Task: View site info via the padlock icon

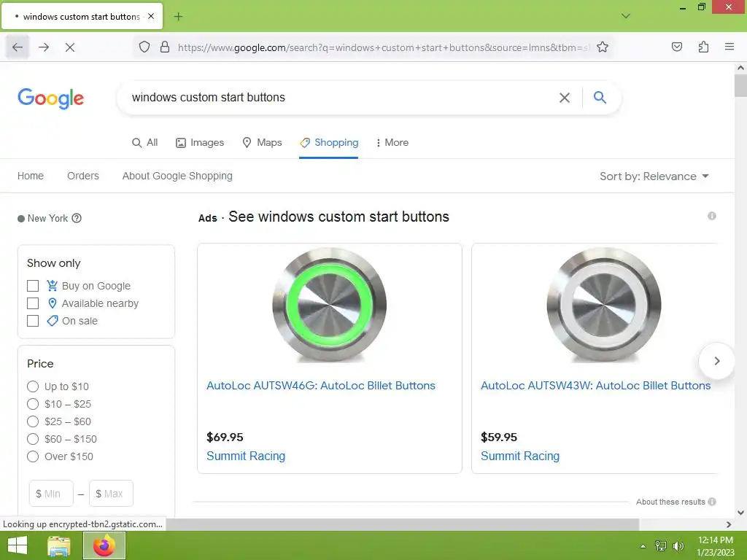Action: (x=165, y=47)
